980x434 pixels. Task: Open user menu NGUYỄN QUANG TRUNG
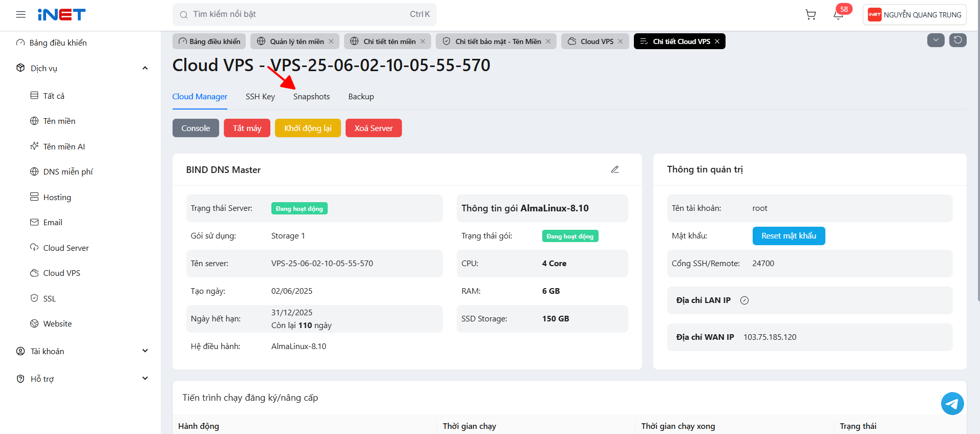point(914,15)
